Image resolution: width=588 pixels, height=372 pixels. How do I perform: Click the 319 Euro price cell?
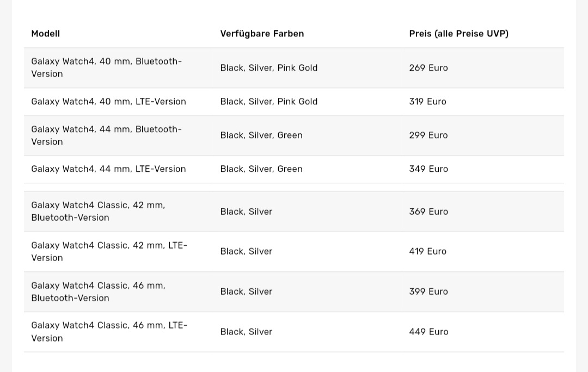click(427, 102)
